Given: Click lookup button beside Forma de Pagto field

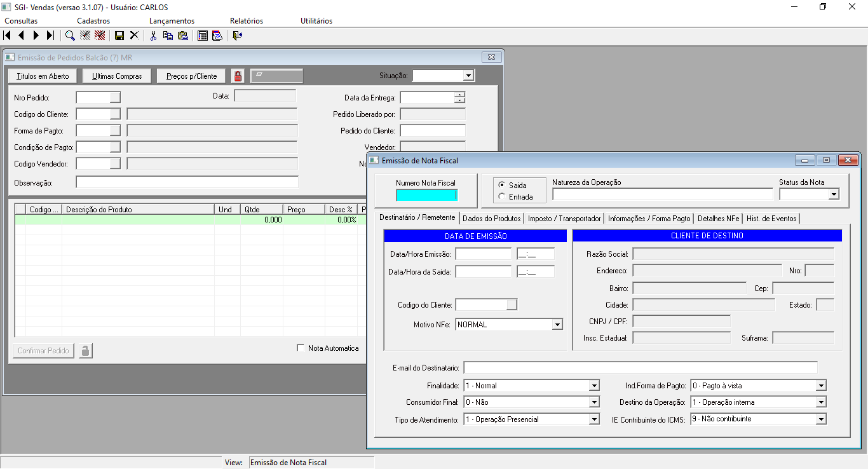Looking at the screenshot, I should (115, 130).
